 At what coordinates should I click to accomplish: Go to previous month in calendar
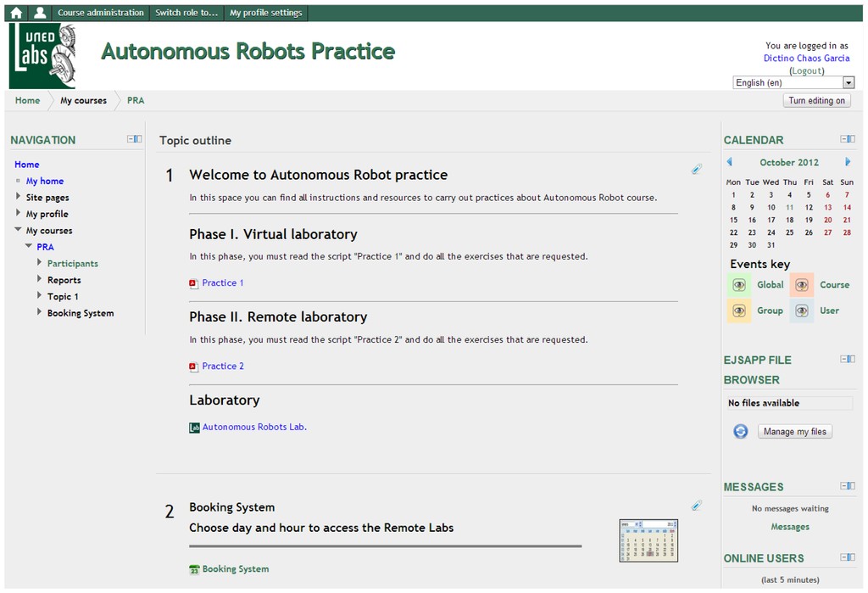(729, 162)
